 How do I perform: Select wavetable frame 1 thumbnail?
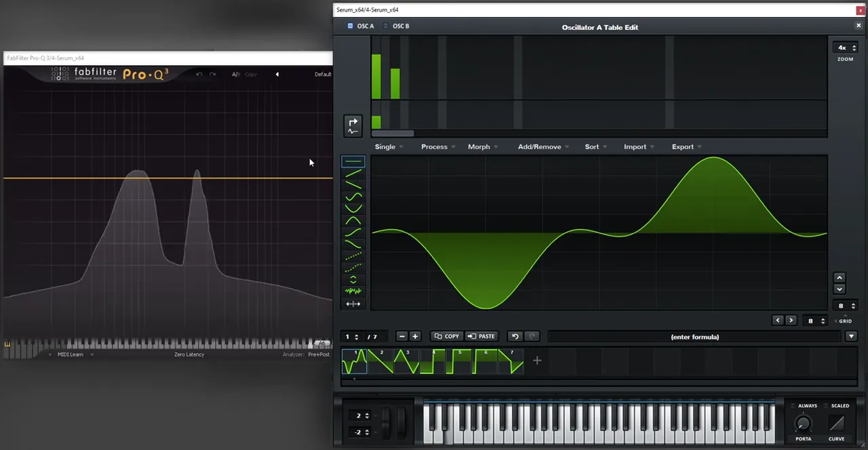click(x=354, y=361)
